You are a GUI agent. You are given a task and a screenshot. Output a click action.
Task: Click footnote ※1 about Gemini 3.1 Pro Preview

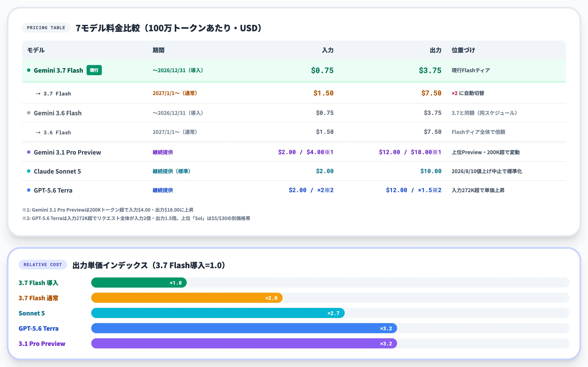(x=108, y=210)
